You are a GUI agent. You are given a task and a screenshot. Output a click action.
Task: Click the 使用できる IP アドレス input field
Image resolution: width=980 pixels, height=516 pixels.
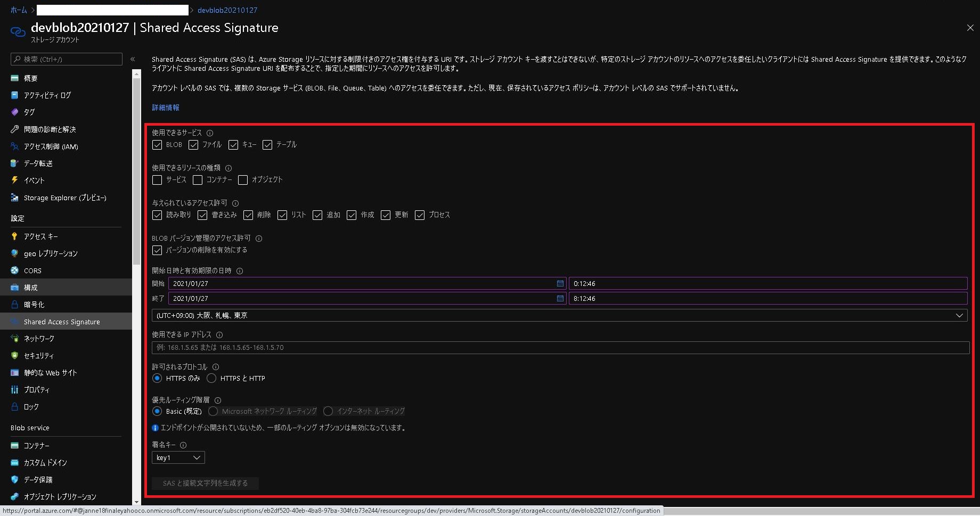(560, 348)
